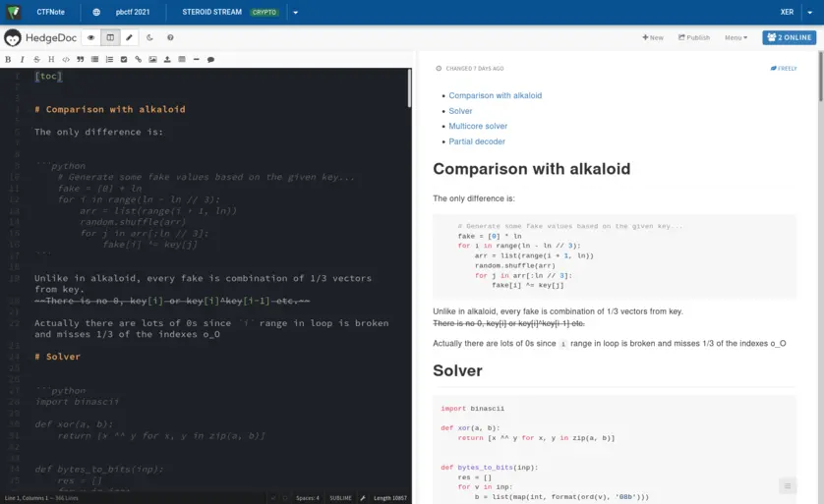824x504 pixels.
Task: Click the XER username
Action: tap(787, 12)
